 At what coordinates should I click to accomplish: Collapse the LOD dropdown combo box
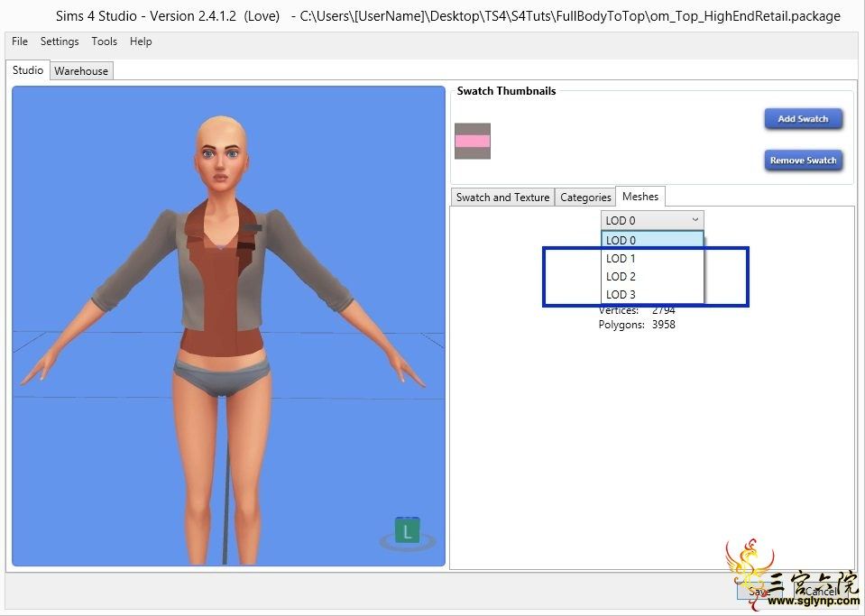coord(652,221)
